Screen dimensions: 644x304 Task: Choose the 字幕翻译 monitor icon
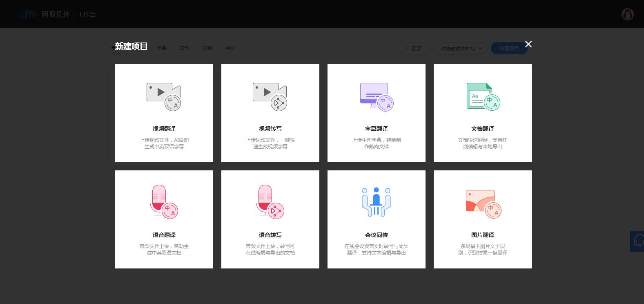pyautogui.click(x=377, y=97)
